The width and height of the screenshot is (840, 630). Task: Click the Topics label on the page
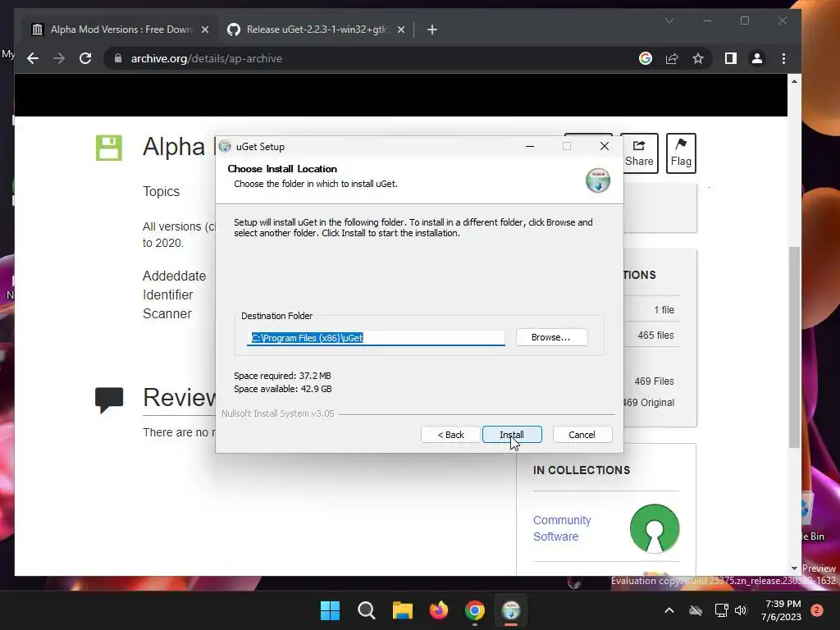tap(161, 191)
